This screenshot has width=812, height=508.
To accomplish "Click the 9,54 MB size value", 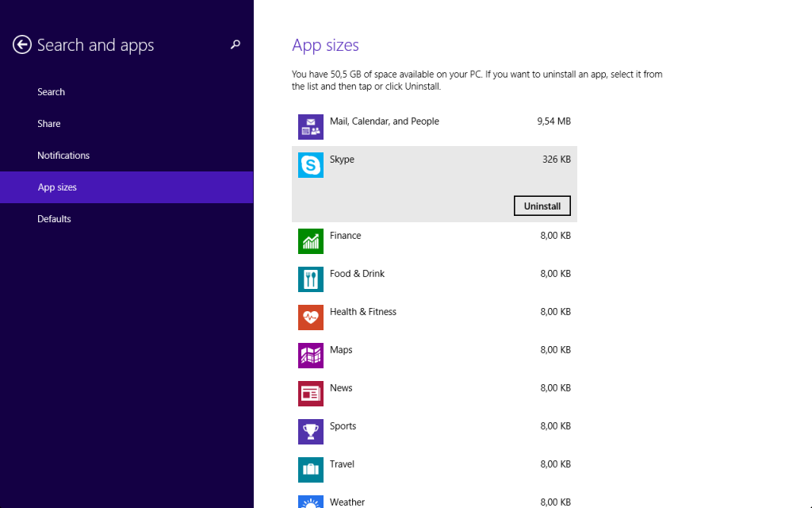I will click(x=553, y=121).
